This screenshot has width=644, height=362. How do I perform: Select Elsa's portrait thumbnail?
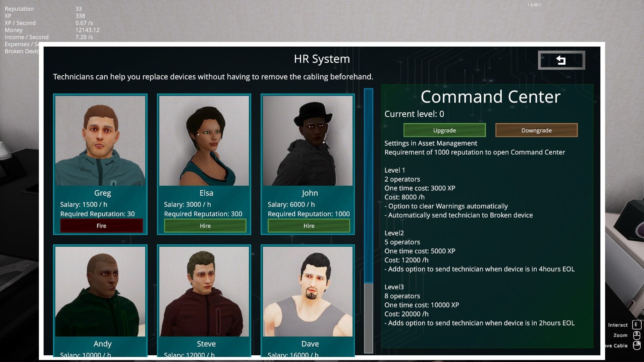click(x=204, y=140)
